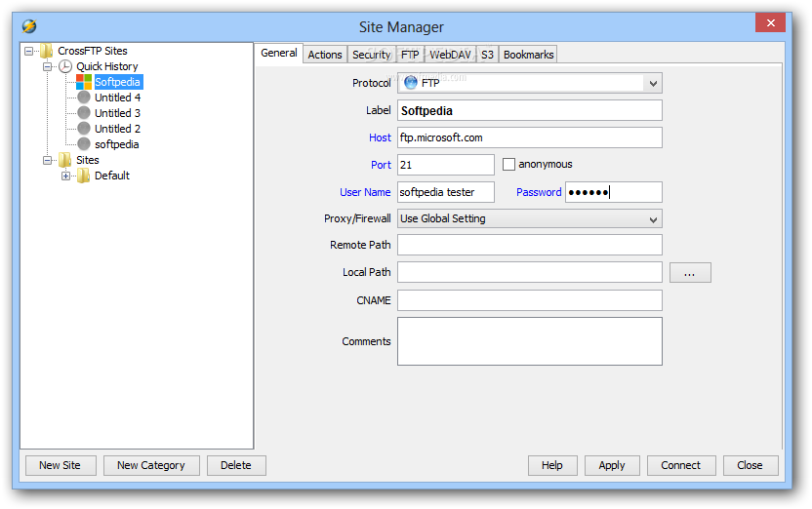
Task: Open the Protocol dropdown
Action: click(x=653, y=83)
